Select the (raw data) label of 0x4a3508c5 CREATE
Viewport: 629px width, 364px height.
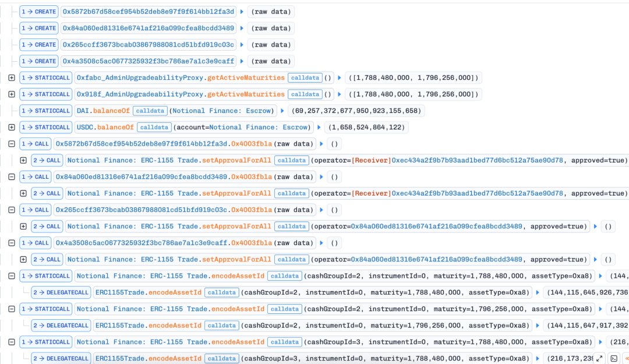click(271, 61)
